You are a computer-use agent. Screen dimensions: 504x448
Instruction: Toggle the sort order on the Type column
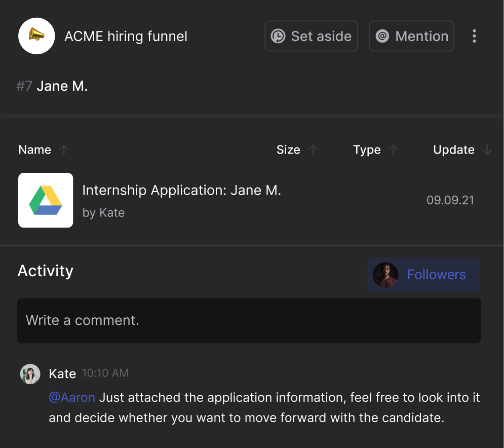(395, 150)
